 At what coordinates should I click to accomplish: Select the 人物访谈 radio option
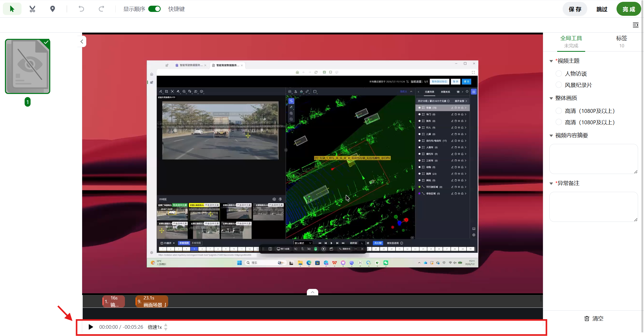[x=559, y=74]
